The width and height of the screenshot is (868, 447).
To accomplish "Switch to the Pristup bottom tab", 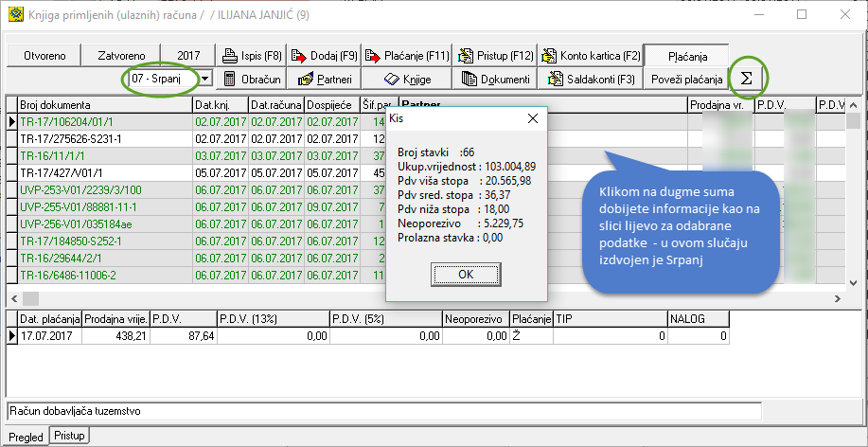I will (x=68, y=436).
